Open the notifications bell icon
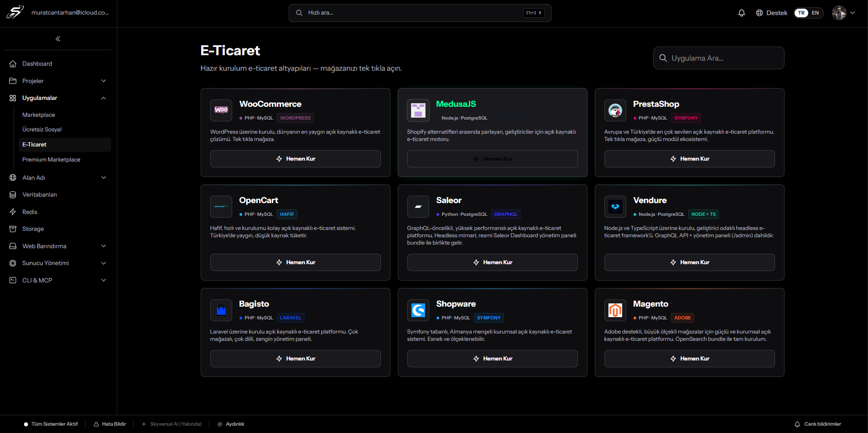Screen dimensions: 868x433 click(x=742, y=13)
